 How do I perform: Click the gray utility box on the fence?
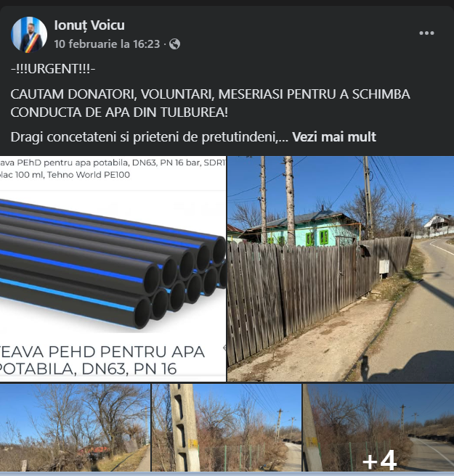point(384,266)
